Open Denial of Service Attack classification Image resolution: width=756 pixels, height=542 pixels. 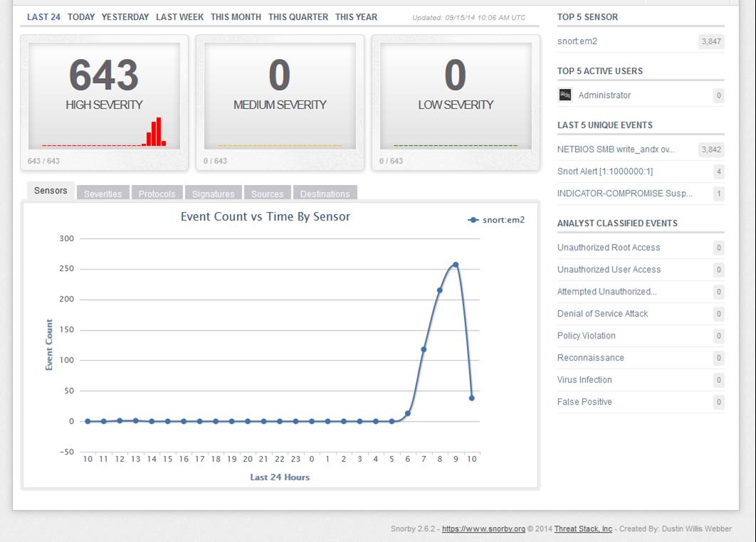pos(603,314)
